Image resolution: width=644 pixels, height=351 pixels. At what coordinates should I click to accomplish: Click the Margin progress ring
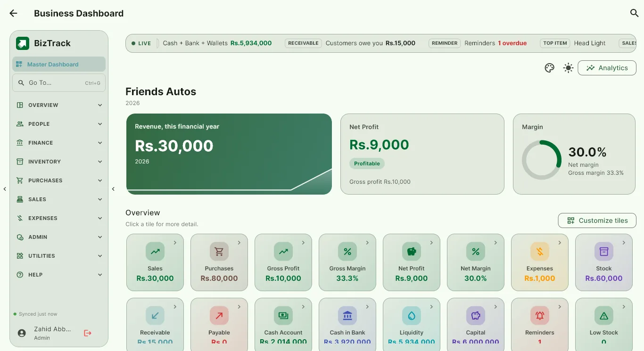tap(542, 160)
